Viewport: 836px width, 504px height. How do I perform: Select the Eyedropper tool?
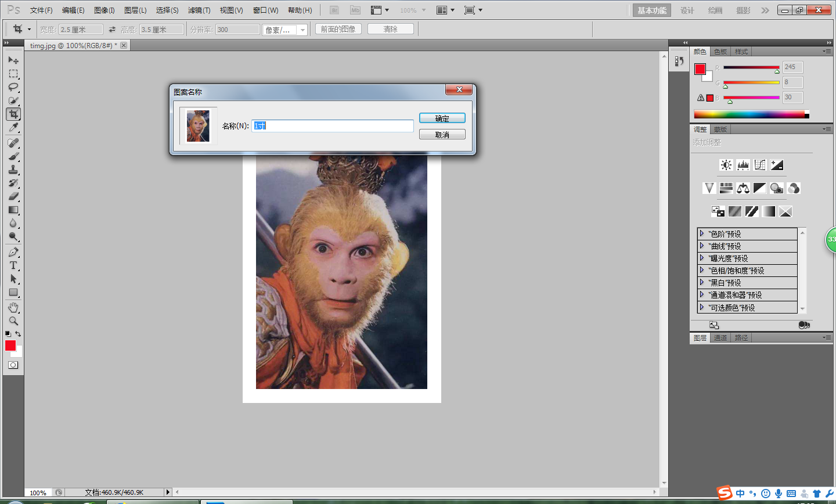tap(13, 128)
